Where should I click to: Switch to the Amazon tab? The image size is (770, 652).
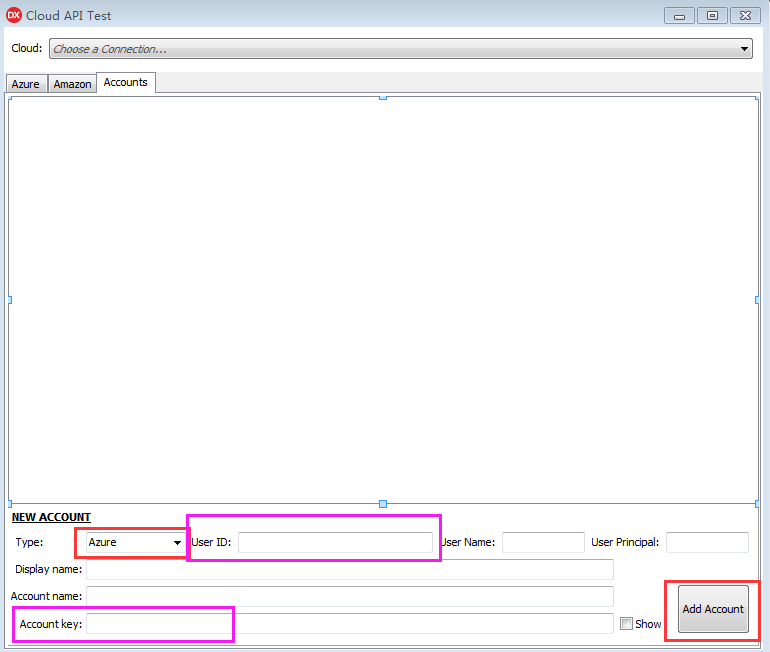click(72, 84)
